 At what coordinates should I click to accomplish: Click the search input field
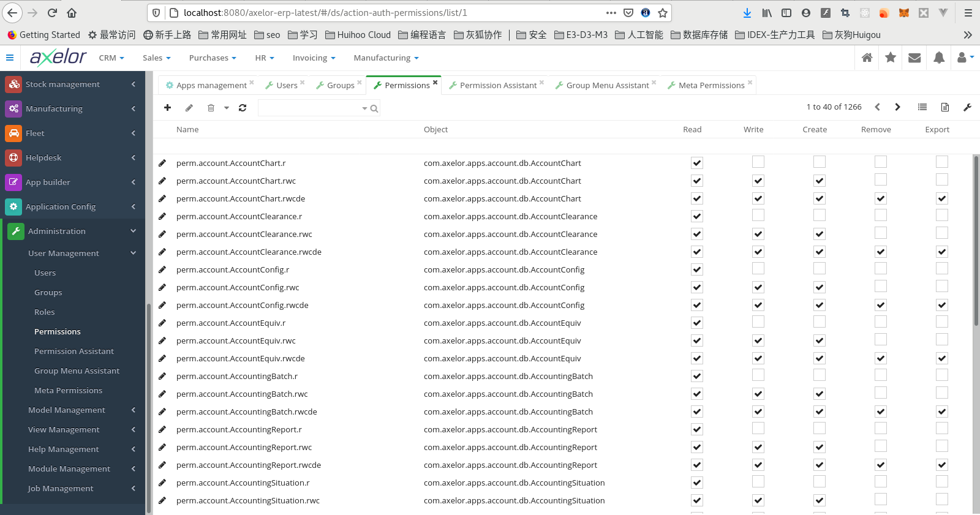pyautogui.click(x=310, y=108)
